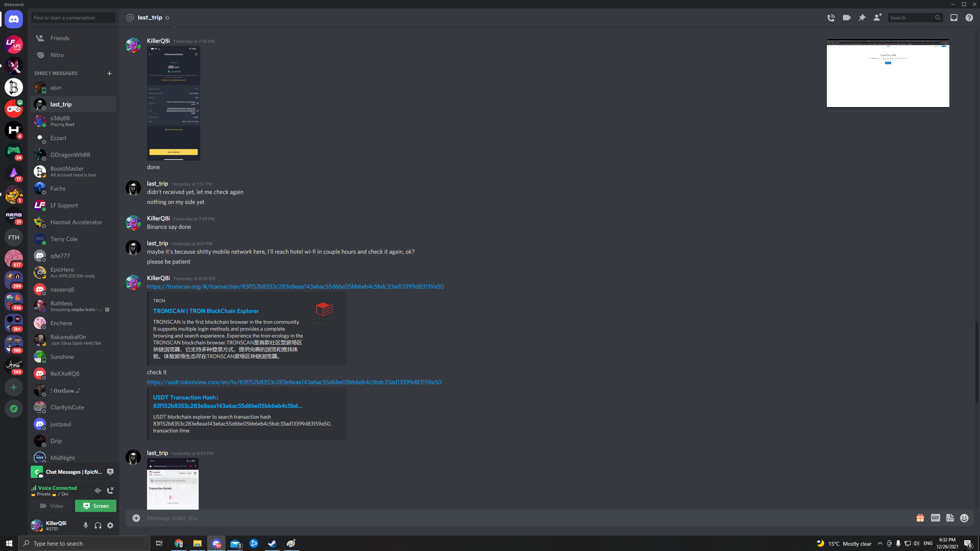The image size is (980, 551).
Task: Open the emoji picker
Action: (964, 518)
